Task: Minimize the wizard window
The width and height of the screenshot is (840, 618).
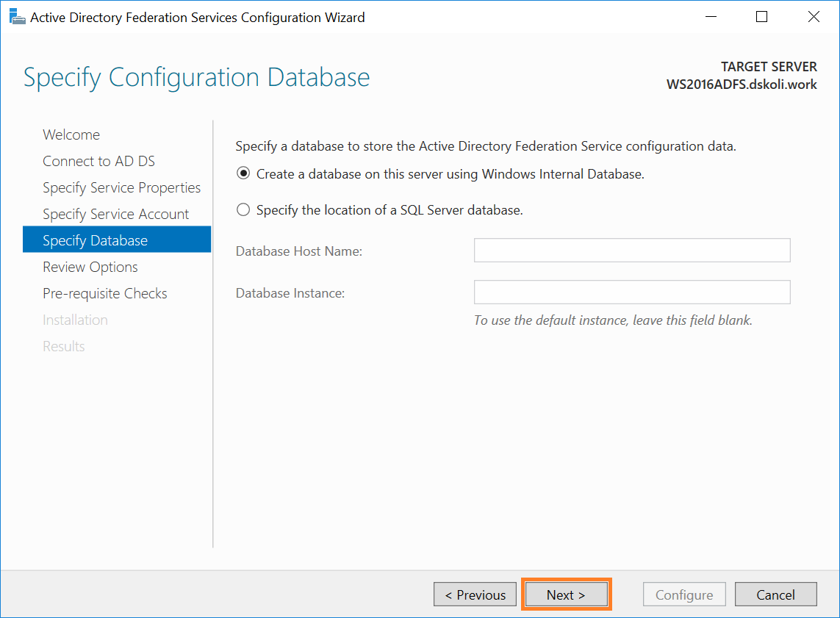Action: coord(711,17)
